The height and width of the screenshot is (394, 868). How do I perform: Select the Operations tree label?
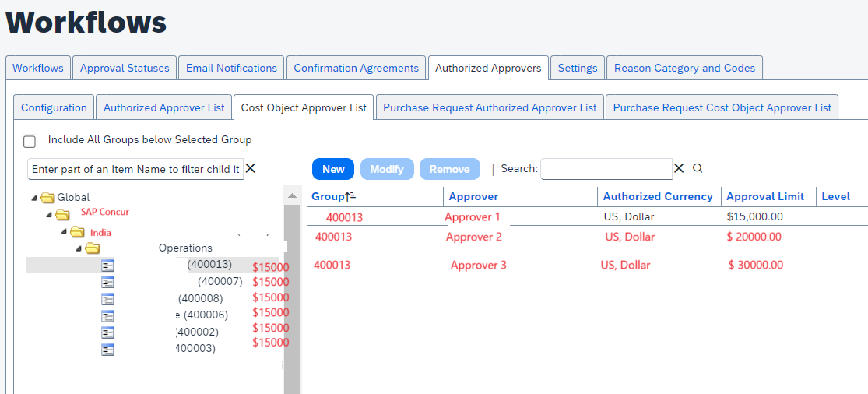185,248
